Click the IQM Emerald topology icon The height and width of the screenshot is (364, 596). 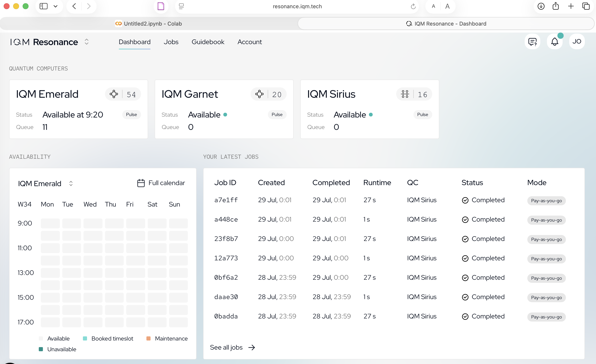tap(114, 94)
